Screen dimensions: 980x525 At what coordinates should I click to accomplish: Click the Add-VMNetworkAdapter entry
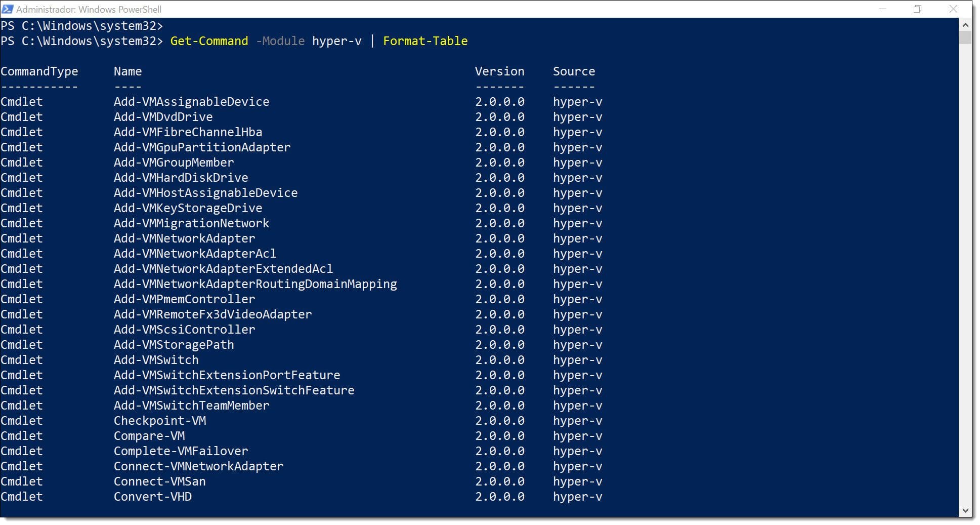184,238
